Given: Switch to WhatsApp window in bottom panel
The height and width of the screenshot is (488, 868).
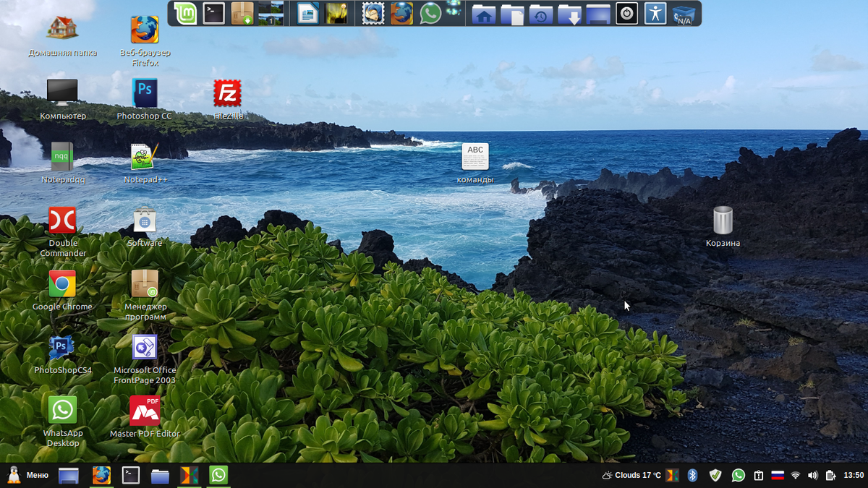Looking at the screenshot, I should (x=218, y=475).
